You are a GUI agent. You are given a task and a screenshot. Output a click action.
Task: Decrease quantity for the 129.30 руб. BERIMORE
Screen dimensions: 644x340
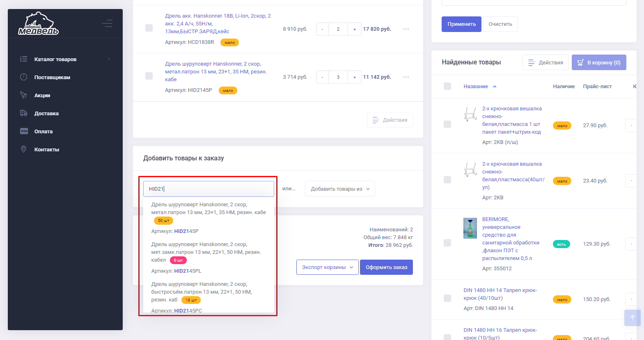tap(631, 244)
